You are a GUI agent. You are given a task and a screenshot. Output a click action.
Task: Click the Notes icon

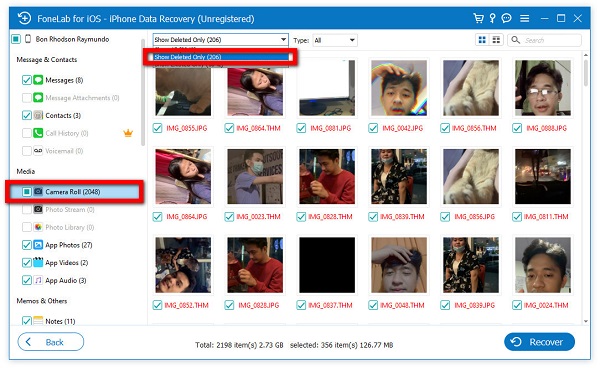click(38, 321)
